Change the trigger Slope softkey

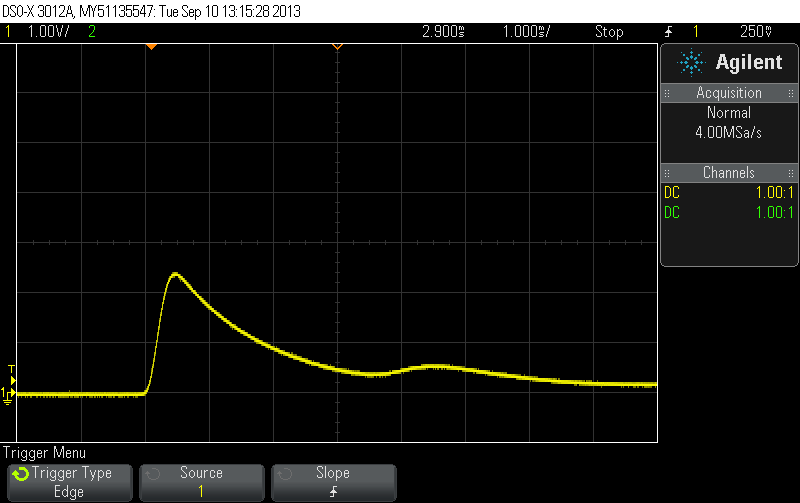coord(334,483)
